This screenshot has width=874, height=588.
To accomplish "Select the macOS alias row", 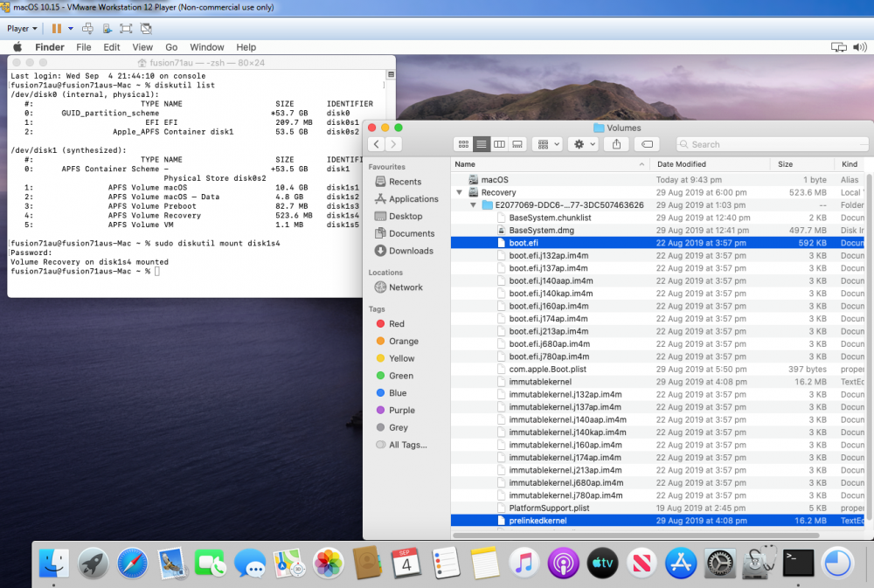I will click(658, 180).
